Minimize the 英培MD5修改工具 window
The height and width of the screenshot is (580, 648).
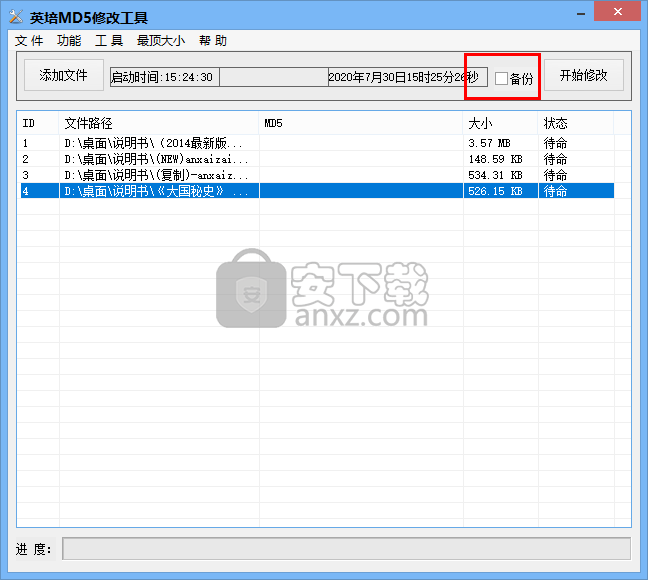581,14
